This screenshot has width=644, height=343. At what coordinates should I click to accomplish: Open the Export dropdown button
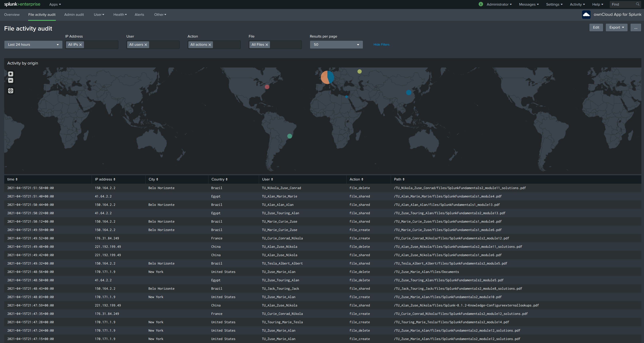click(616, 28)
